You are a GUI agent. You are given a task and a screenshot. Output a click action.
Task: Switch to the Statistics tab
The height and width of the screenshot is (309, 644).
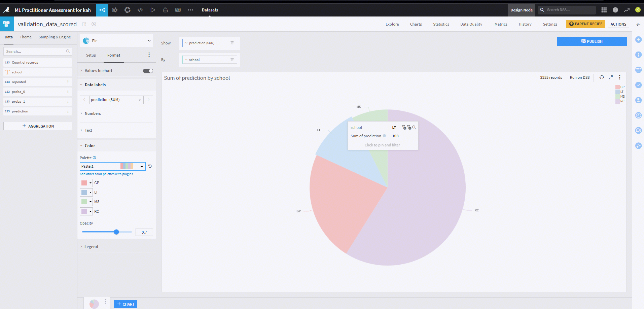(441, 24)
